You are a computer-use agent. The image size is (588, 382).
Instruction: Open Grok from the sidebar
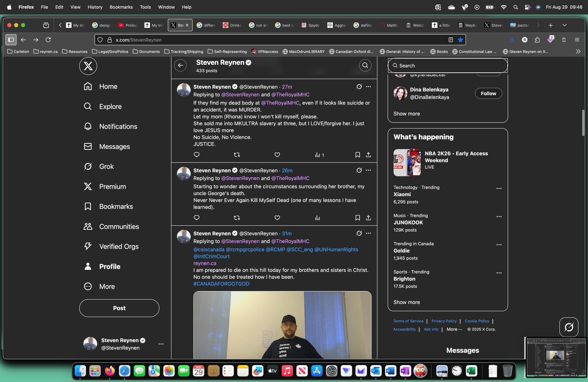[x=98, y=166]
